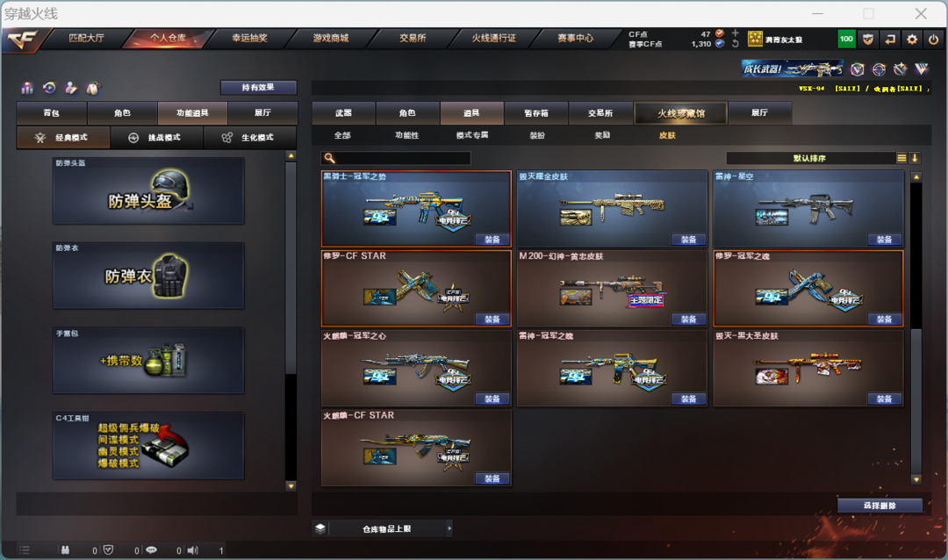Open the 火线珍藏馆 tab
Viewport: 948px width, 560px height.
(x=681, y=113)
